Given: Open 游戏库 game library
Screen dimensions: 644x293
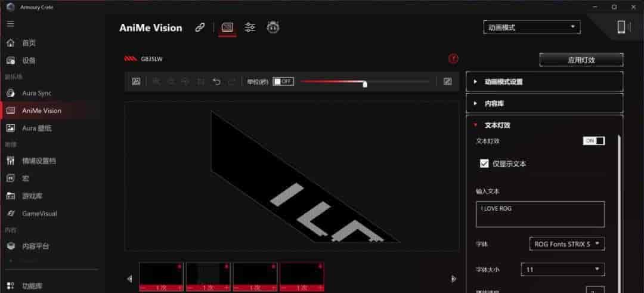Looking at the screenshot, I should [x=32, y=196].
